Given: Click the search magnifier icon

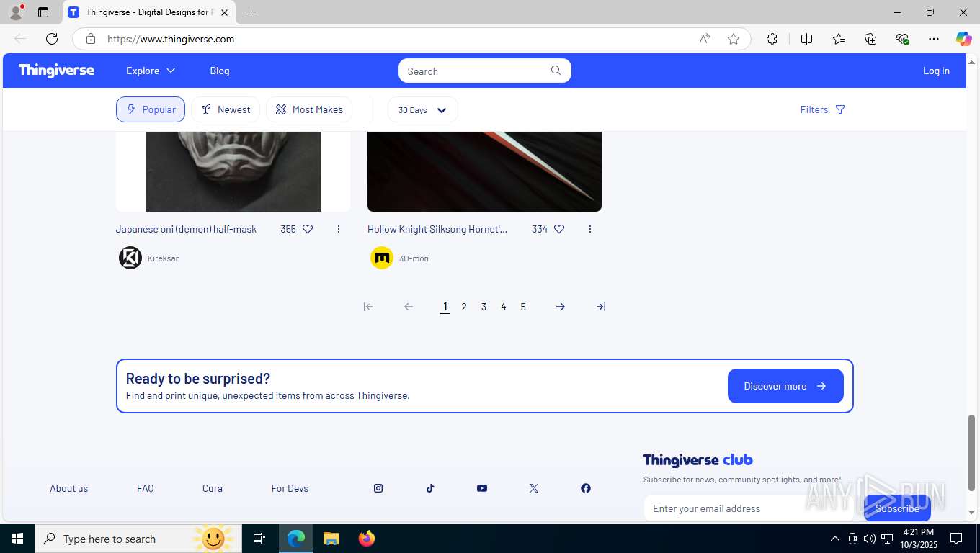Looking at the screenshot, I should pos(556,71).
